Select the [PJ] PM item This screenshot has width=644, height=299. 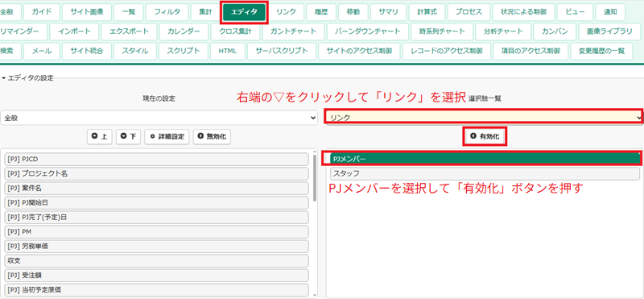coord(156,232)
